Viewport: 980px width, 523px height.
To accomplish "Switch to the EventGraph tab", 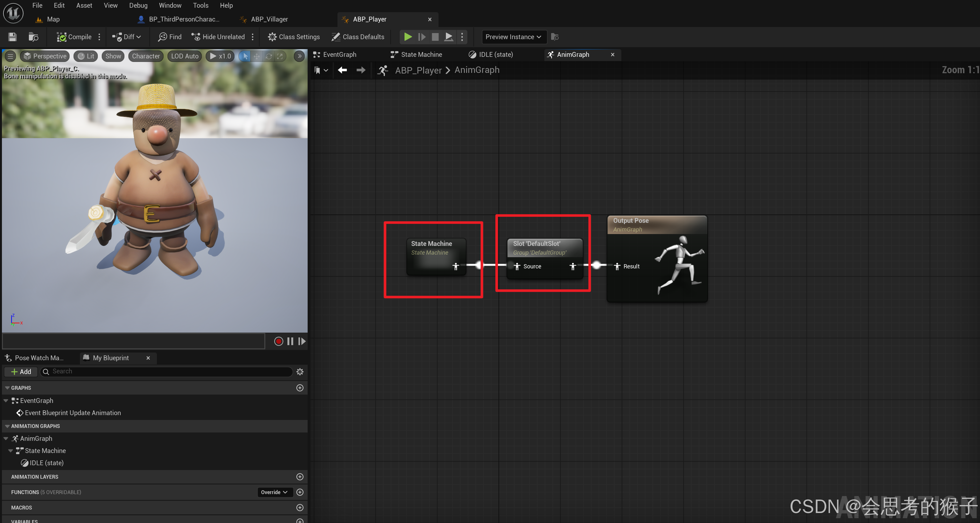I will (x=339, y=55).
